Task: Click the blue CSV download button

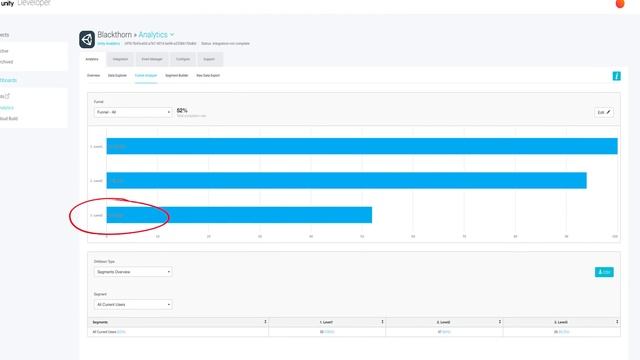Action: click(604, 272)
